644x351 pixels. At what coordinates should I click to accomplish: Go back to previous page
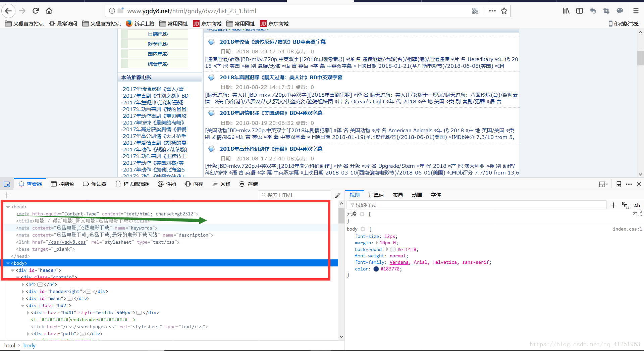pos(8,11)
